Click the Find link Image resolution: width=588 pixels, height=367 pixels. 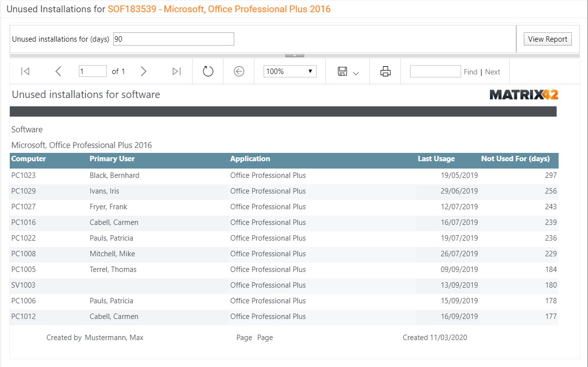coord(470,72)
